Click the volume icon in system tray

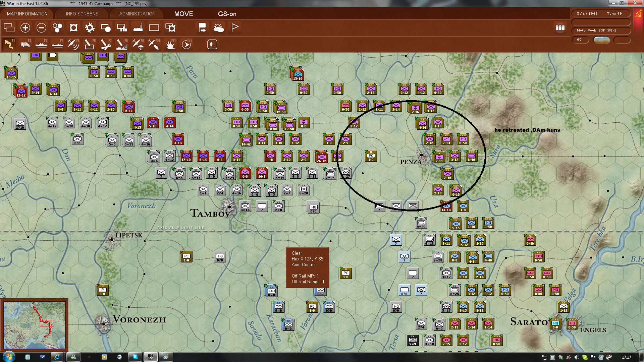577,357
